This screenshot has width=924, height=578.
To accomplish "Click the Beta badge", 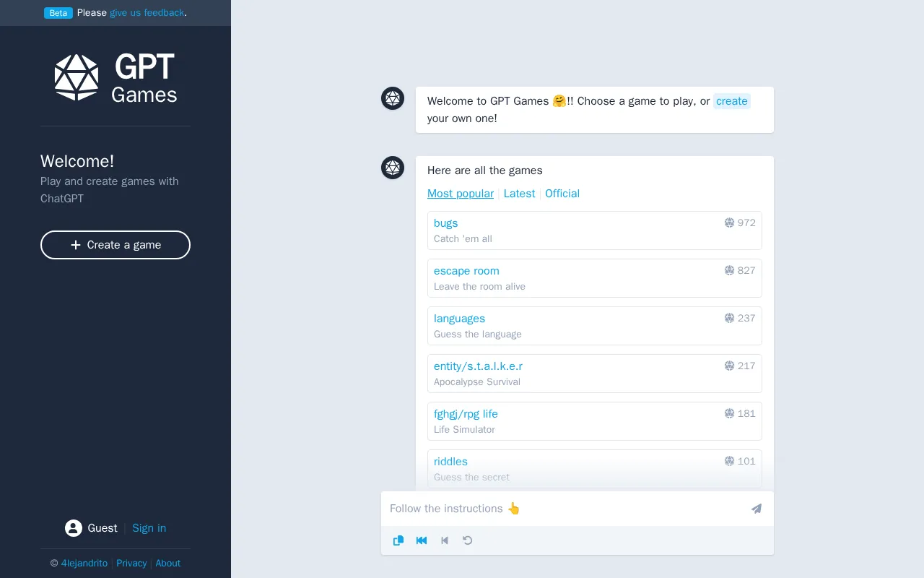I will click(58, 13).
